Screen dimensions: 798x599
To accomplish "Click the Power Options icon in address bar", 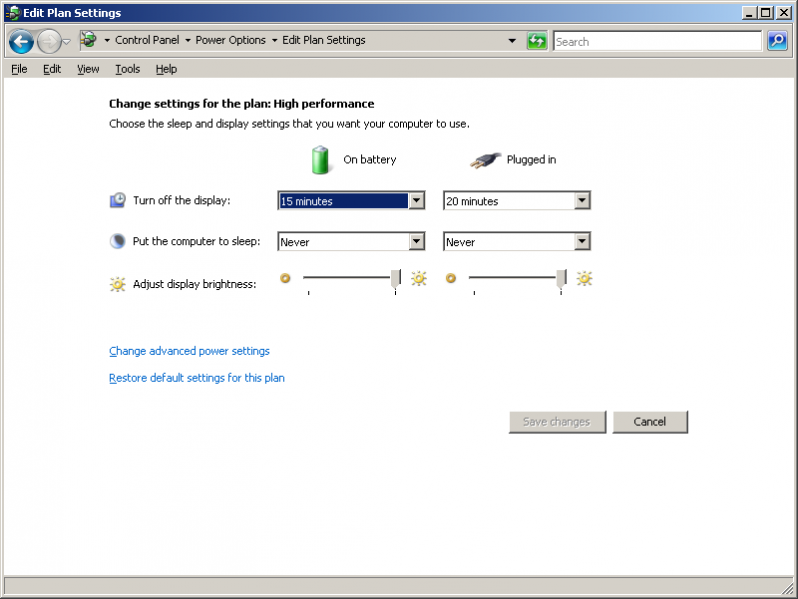I will click(89, 40).
